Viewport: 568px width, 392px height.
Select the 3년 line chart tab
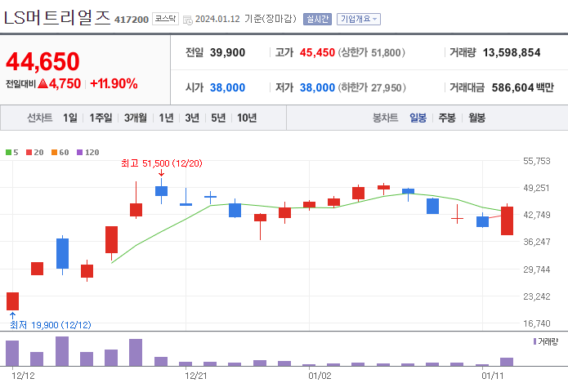coord(192,118)
